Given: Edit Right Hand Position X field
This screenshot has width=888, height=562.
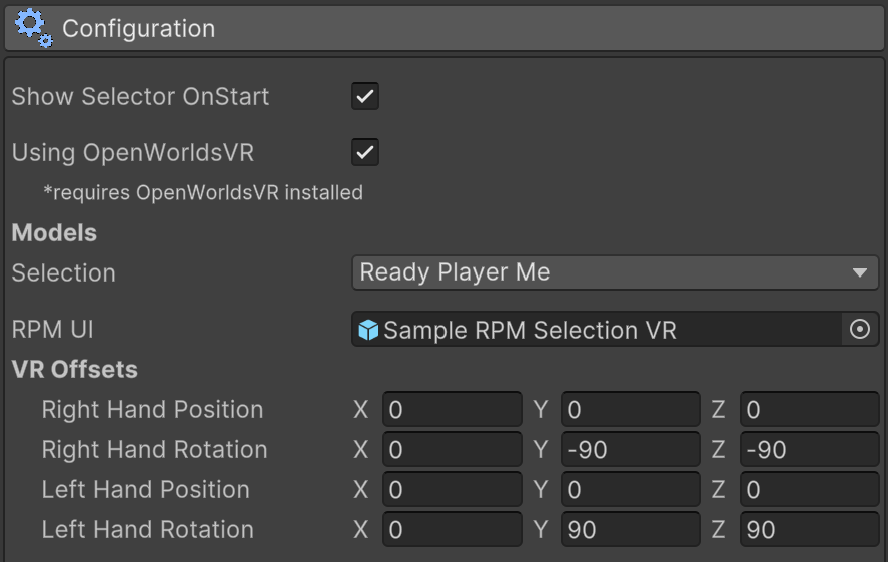Looking at the screenshot, I should [x=452, y=410].
